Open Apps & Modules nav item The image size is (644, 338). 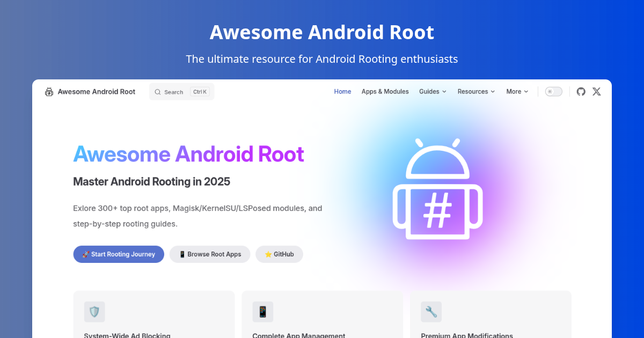(385, 92)
